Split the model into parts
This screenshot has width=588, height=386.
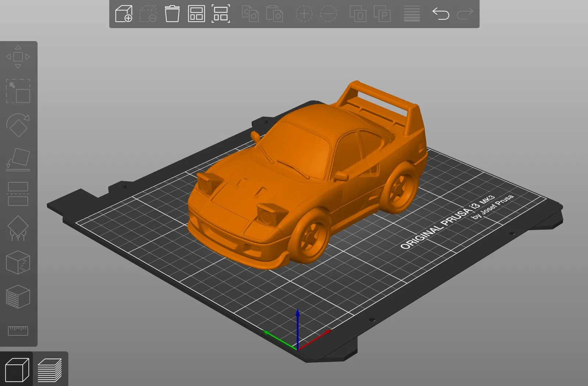click(382, 14)
